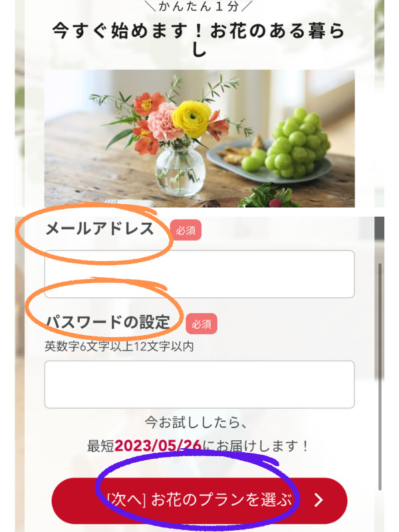Click the dark grey block above the scrollbar
Viewport: 399px width, 532px height.
click(x=379, y=228)
